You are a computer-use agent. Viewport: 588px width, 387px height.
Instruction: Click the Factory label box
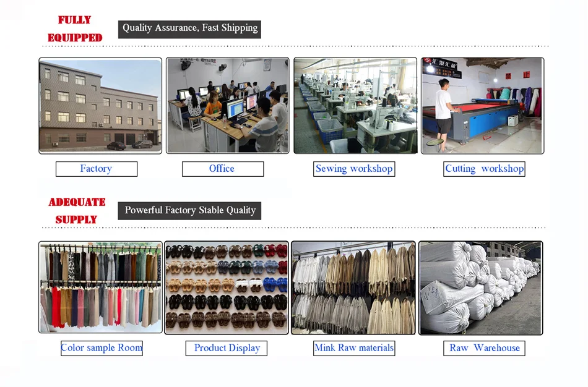pos(97,169)
